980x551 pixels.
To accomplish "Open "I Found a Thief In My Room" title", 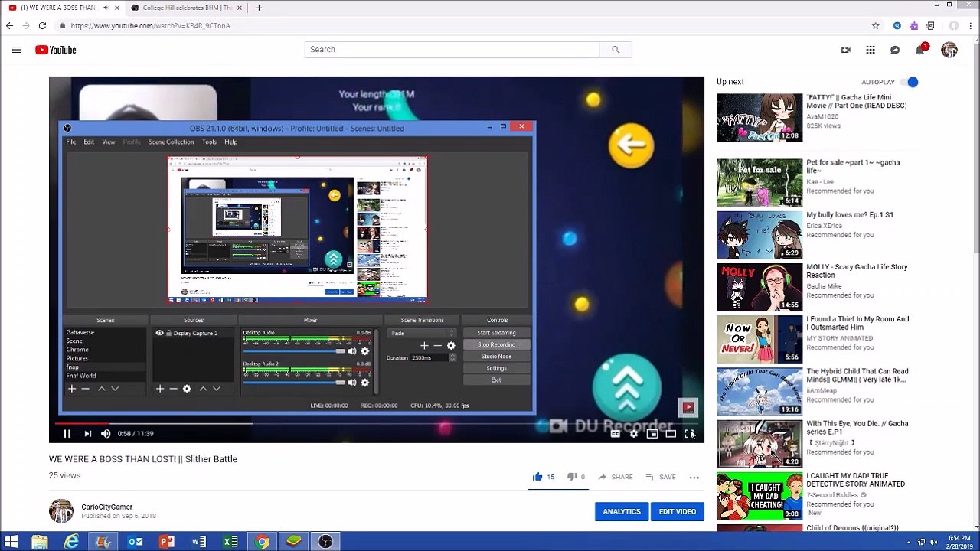I will (857, 324).
